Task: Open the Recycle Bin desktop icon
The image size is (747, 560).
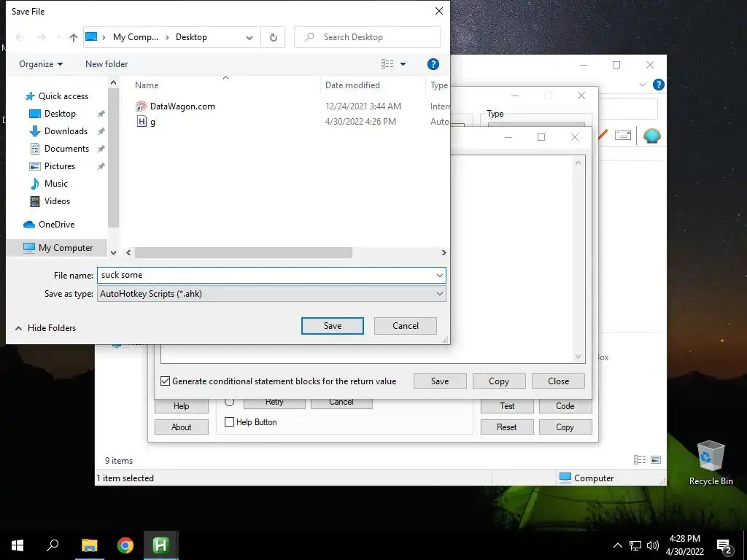Action: point(711,463)
